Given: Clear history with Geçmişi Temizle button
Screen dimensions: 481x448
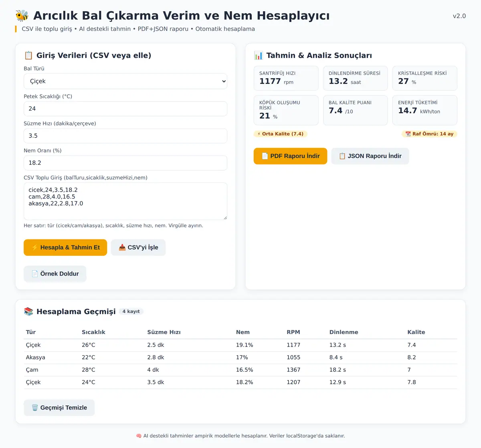Looking at the screenshot, I should 59,407.
